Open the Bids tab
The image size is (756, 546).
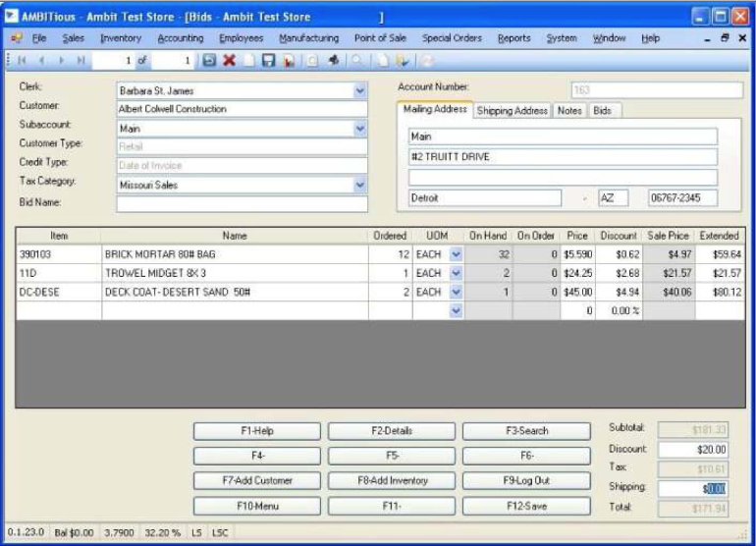point(602,111)
